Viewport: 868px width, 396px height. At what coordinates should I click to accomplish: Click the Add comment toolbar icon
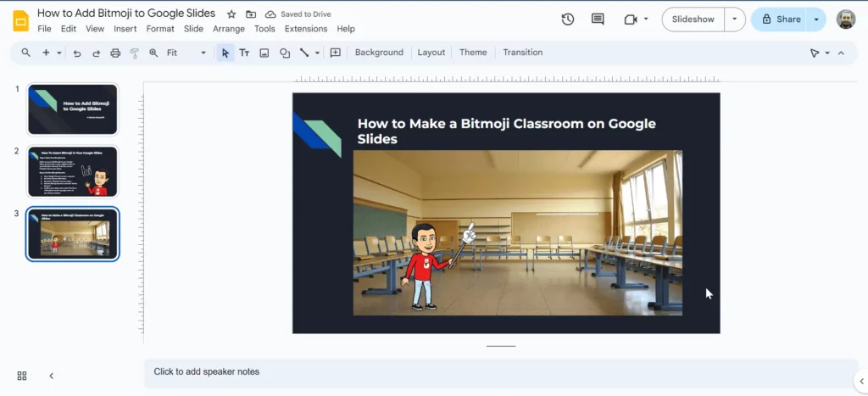[335, 53]
